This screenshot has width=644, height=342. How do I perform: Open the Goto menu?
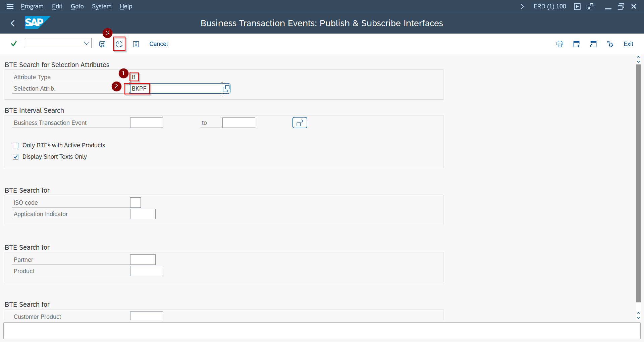click(77, 6)
